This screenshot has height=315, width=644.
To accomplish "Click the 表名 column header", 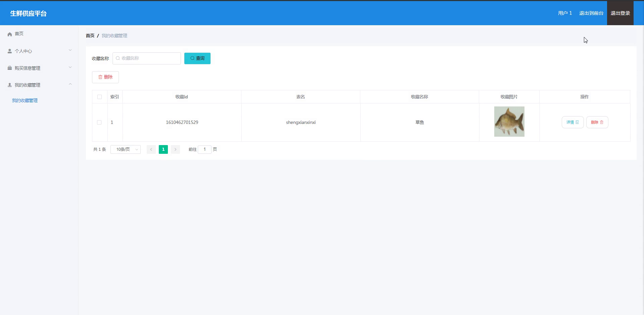I will tap(301, 97).
